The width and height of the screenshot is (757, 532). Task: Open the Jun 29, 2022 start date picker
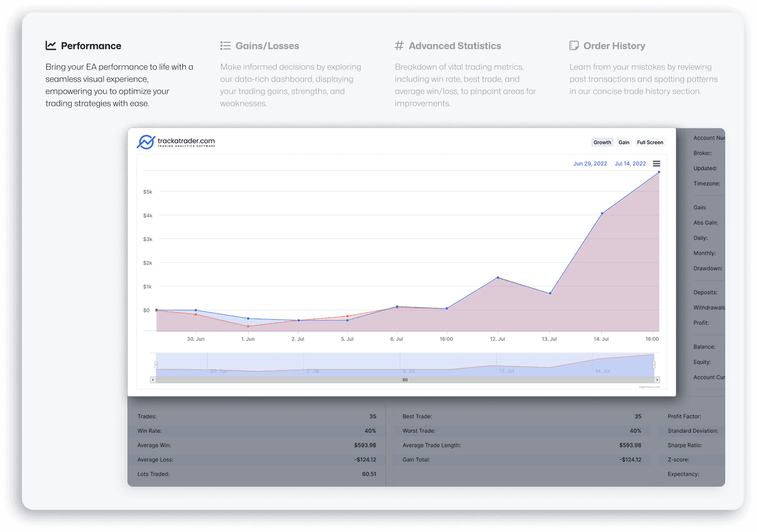[x=590, y=164]
